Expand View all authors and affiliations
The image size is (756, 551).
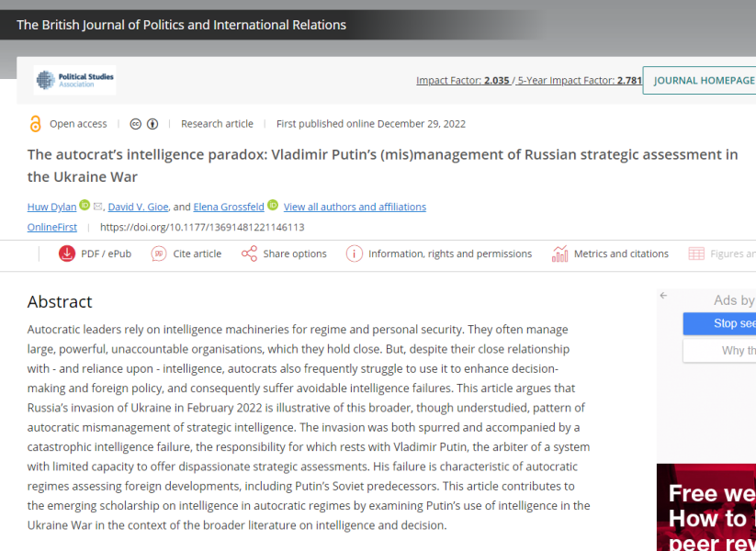355,207
